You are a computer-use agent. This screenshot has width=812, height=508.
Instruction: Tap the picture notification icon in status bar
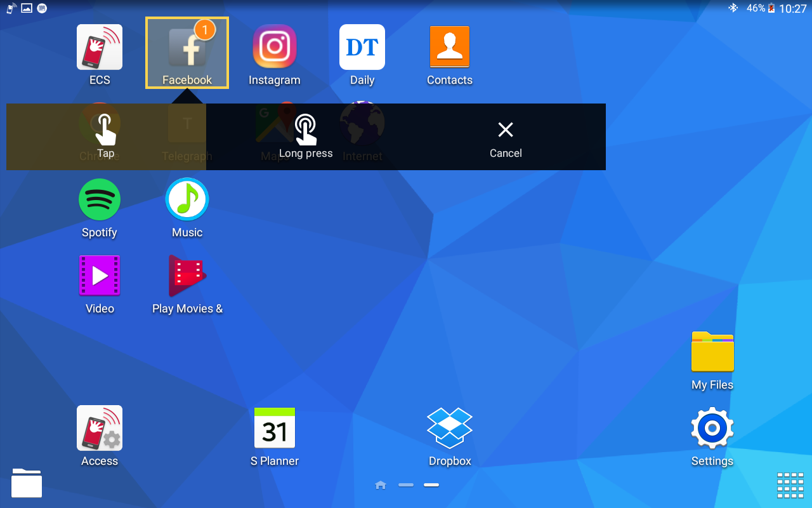click(x=27, y=8)
